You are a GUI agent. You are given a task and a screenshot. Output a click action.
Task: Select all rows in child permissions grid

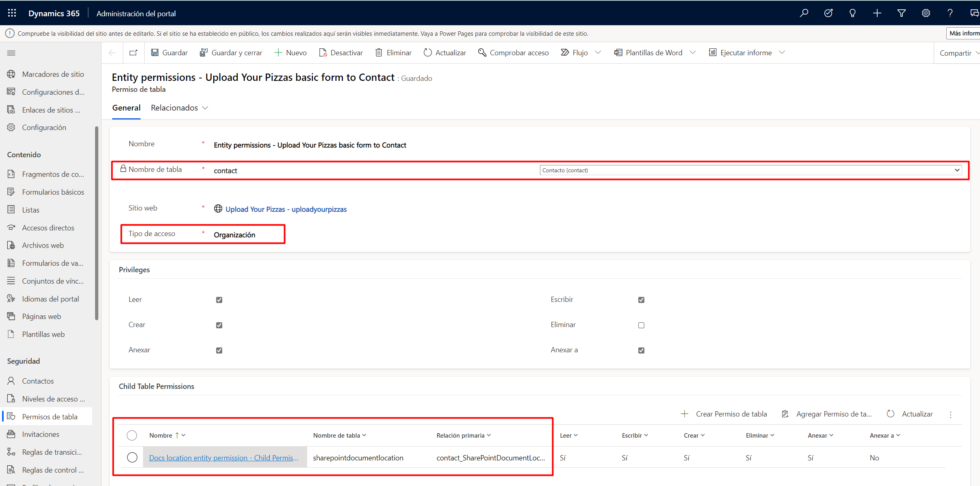pyautogui.click(x=132, y=436)
